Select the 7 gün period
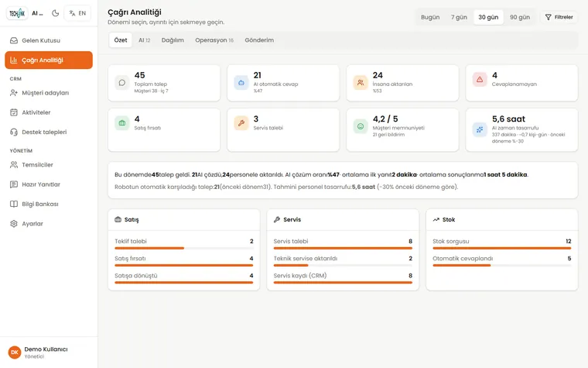This screenshot has width=588, height=368. 459,17
